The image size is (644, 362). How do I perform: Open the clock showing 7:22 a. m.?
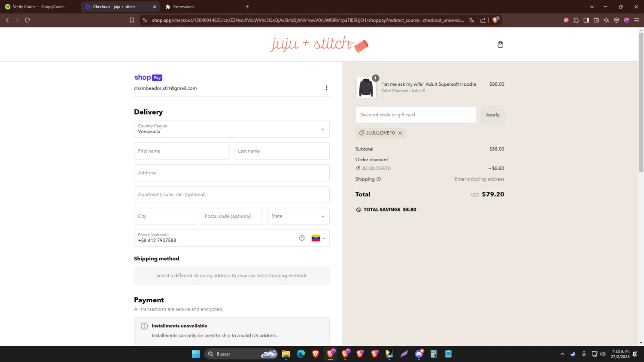(x=621, y=354)
